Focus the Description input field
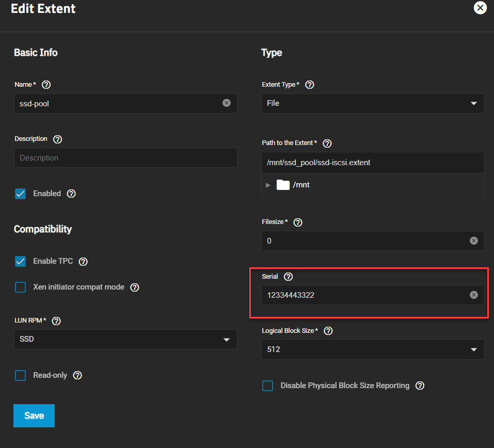This screenshot has width=494, height=448. 125,158
